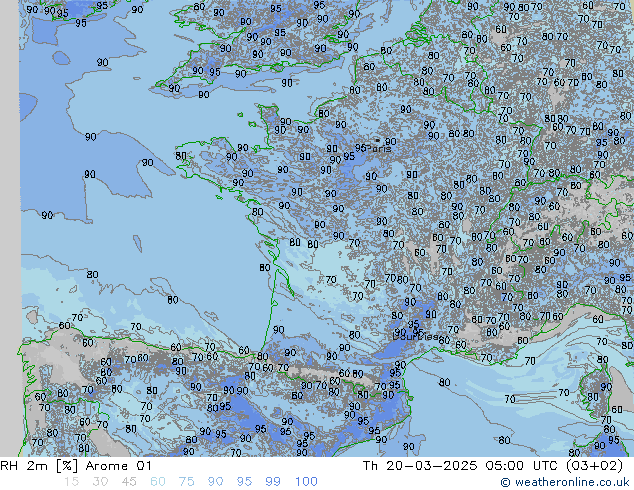Pick the 60 value in the color legend
This screenshot has height=490, width=634.
158,481
